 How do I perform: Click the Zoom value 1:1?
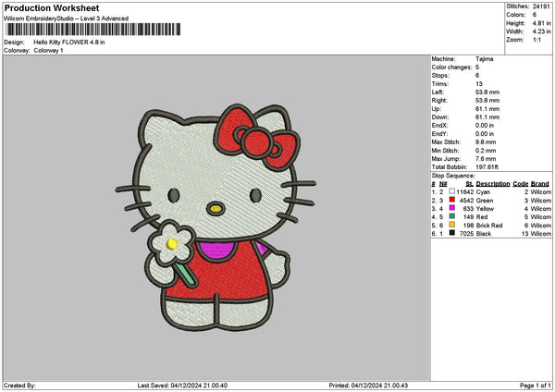[536, 40]
